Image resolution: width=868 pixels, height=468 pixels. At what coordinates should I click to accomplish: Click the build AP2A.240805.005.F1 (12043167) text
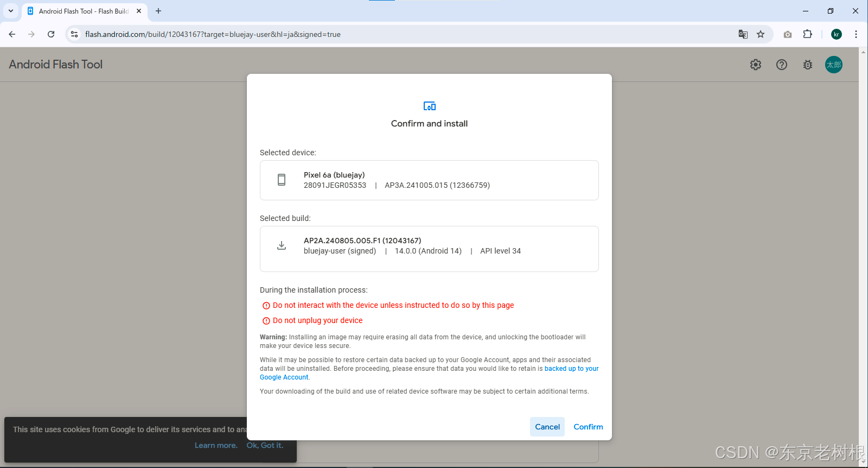(x=362, y=241)
